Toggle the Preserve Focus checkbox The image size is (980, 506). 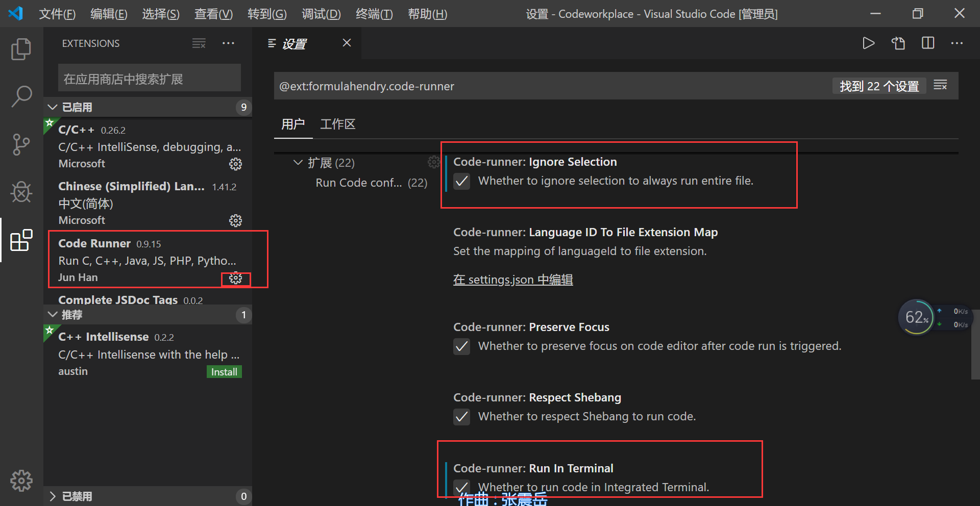pyautogui.click(x=462, y=346)
